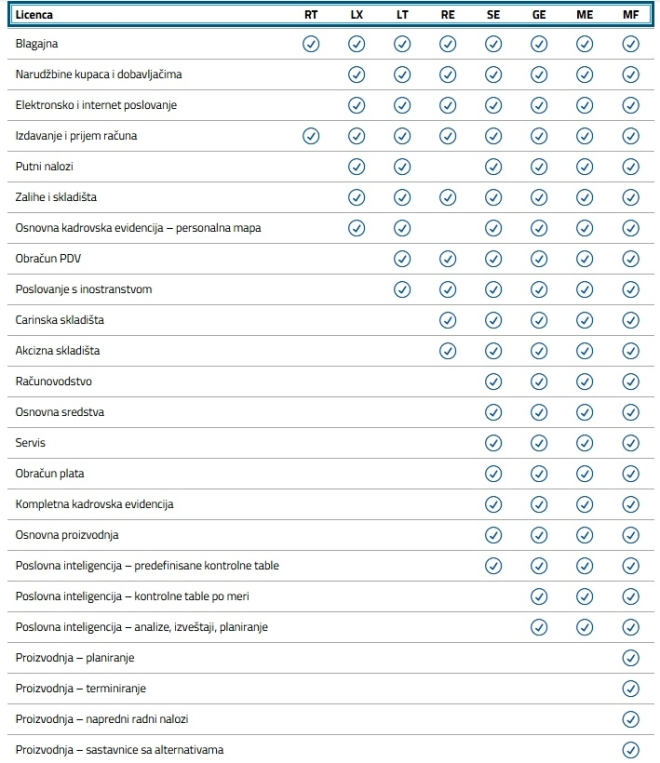Click the RT license column header
This screenshot has height=763, width=660.
(310, 16)
